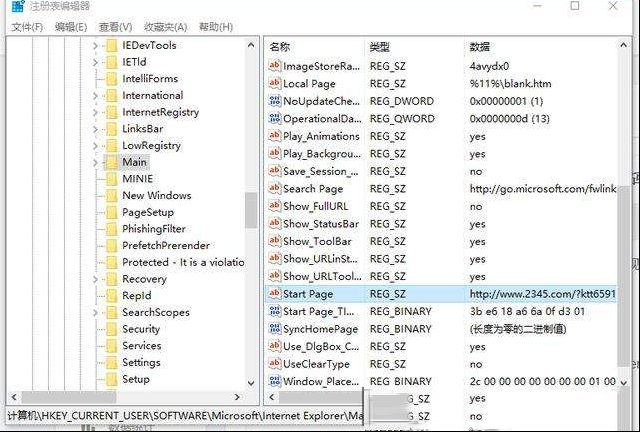
Task: Expand the Recovery key arrow
Action: click(x=95, y=280)
